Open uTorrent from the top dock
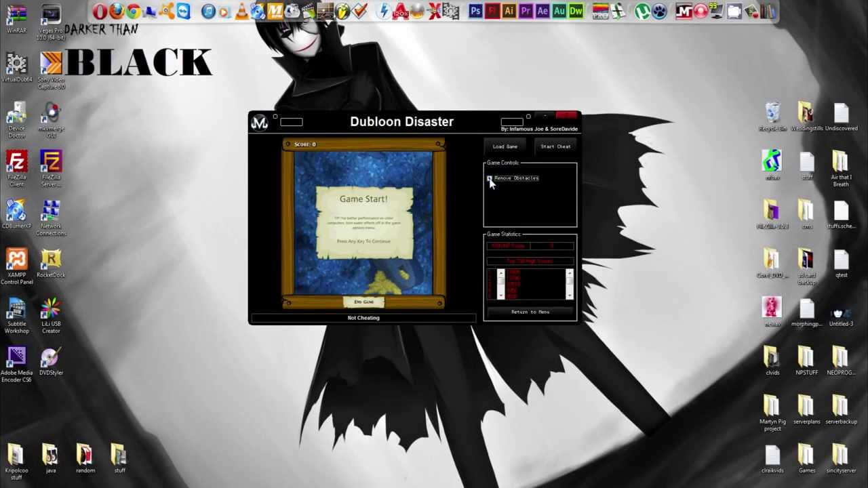 click(x=642, y=12)
